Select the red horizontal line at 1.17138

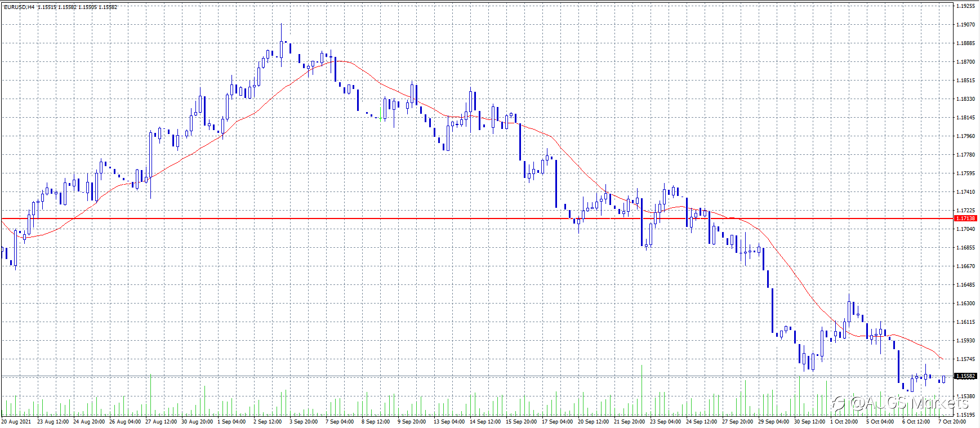tap(477, 218)
